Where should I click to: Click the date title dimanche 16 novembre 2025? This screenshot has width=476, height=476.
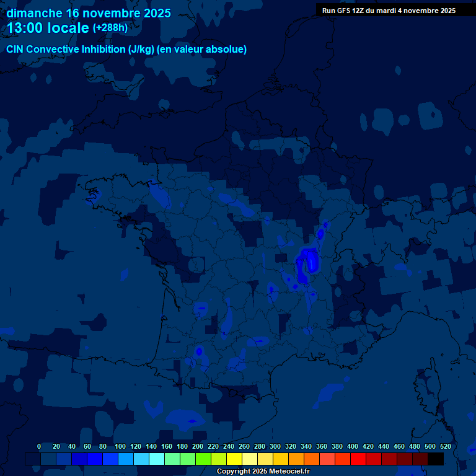point(89,13)
